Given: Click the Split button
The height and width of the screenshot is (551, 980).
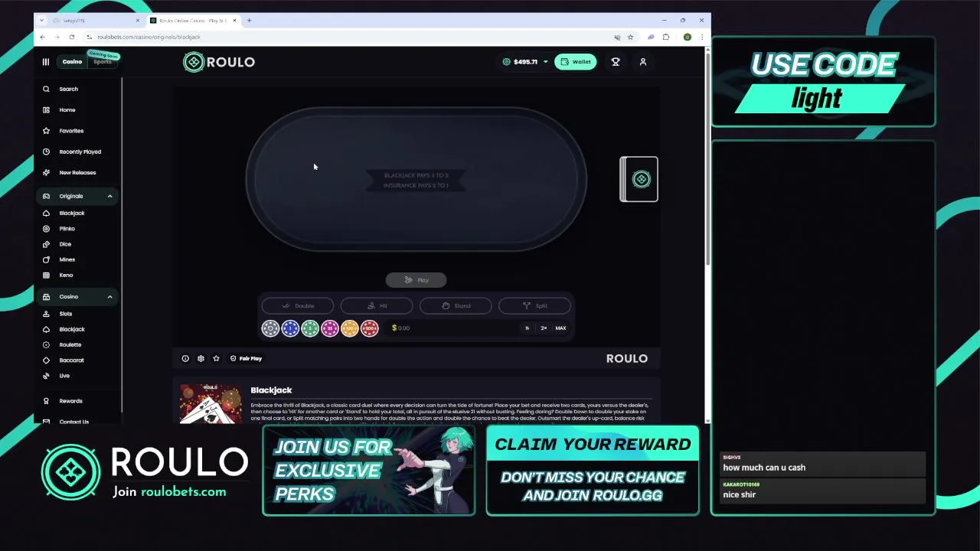Looking at the screenshot, I should coord(534,306).
